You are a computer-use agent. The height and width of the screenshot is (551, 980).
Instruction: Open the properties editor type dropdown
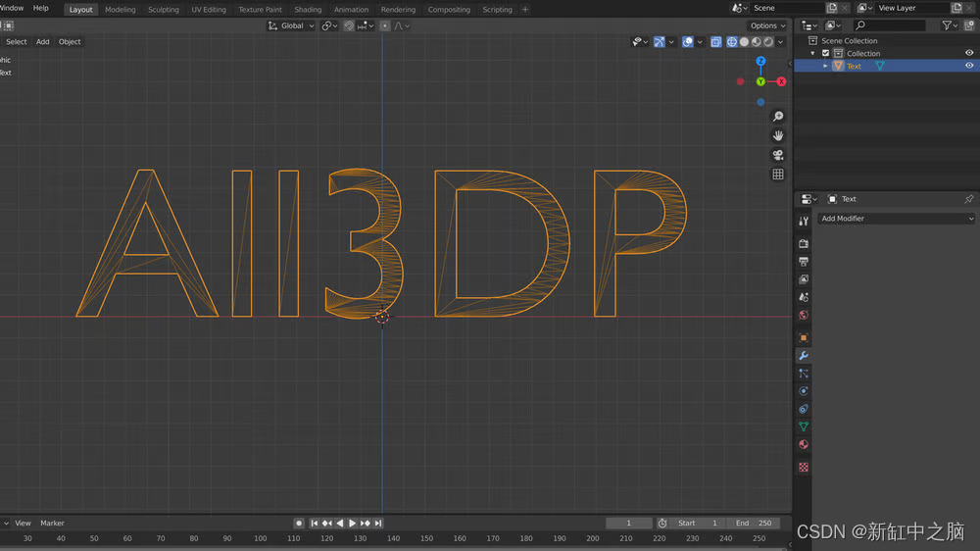click(809, 199)
